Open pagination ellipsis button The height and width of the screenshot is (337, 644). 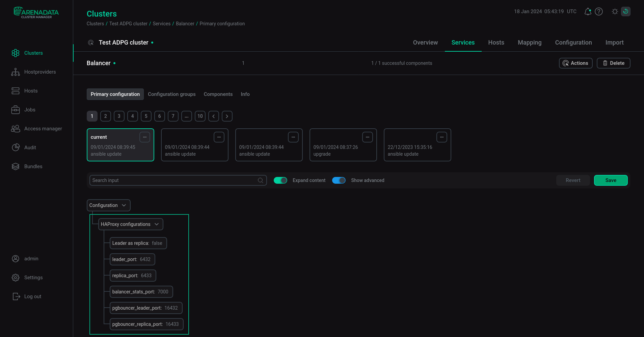tap(187, 116)
